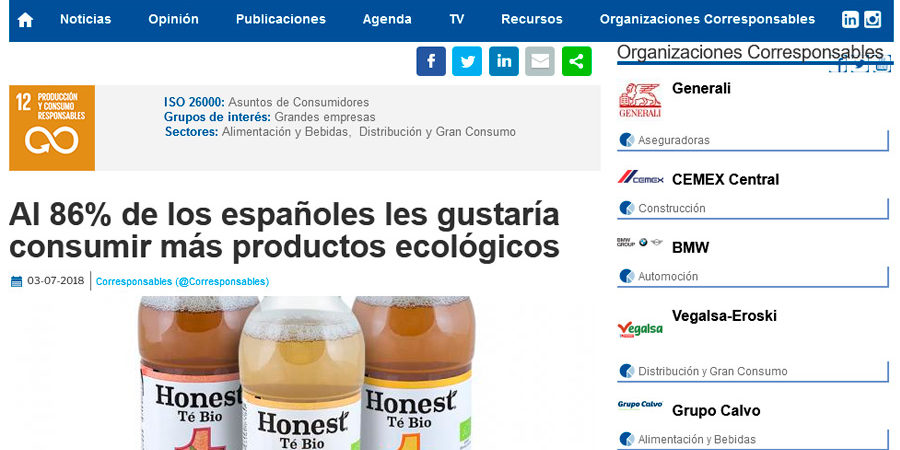The width and height of the screenshot is (900, 450).
Task: Click the Grupo Calvo organization name
Action: [716, 411]
